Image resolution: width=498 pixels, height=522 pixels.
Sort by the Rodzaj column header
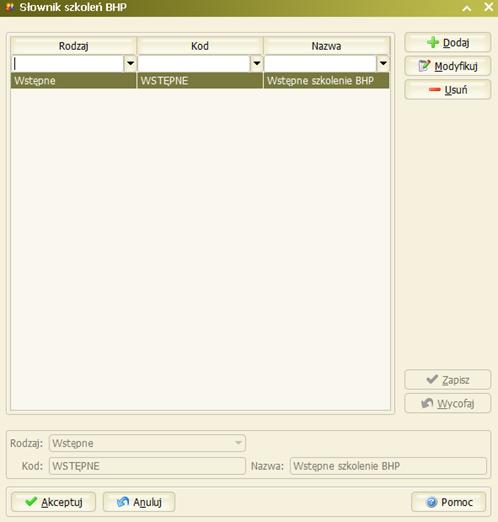tap(74, 46)
